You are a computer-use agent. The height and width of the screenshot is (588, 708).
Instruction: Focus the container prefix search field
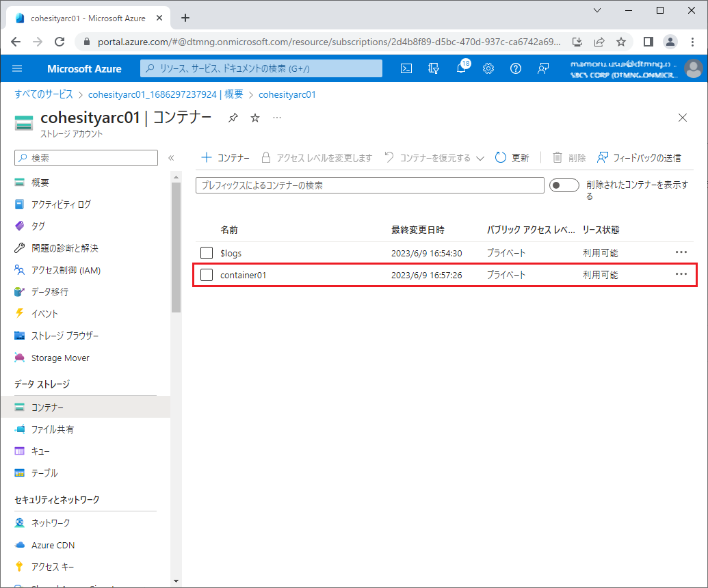370,185
